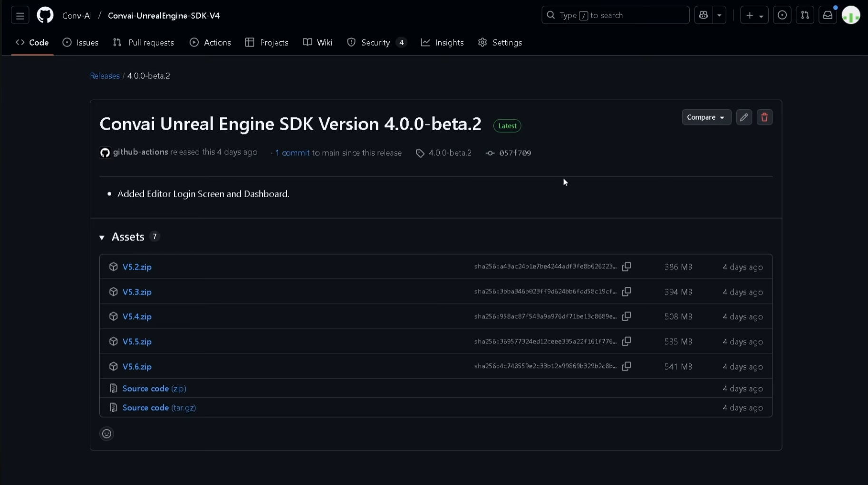868x485 pixels.
Task: Open the hamburger navigation menu
Action: pyautogui.click(x=20, y=16)
